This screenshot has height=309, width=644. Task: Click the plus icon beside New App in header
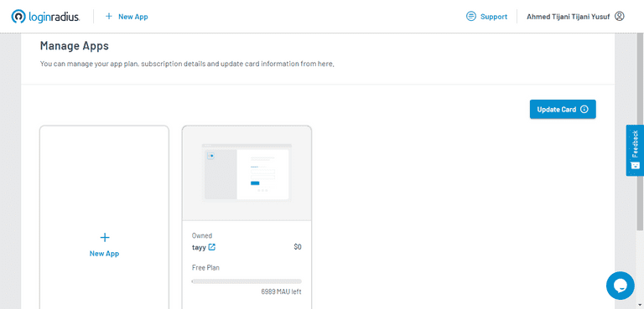click(109, 17)
